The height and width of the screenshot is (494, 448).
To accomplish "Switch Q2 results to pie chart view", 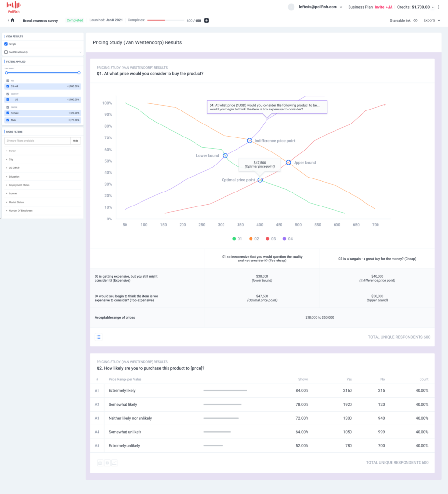I will pyautogui.click(x=107, y=462).
